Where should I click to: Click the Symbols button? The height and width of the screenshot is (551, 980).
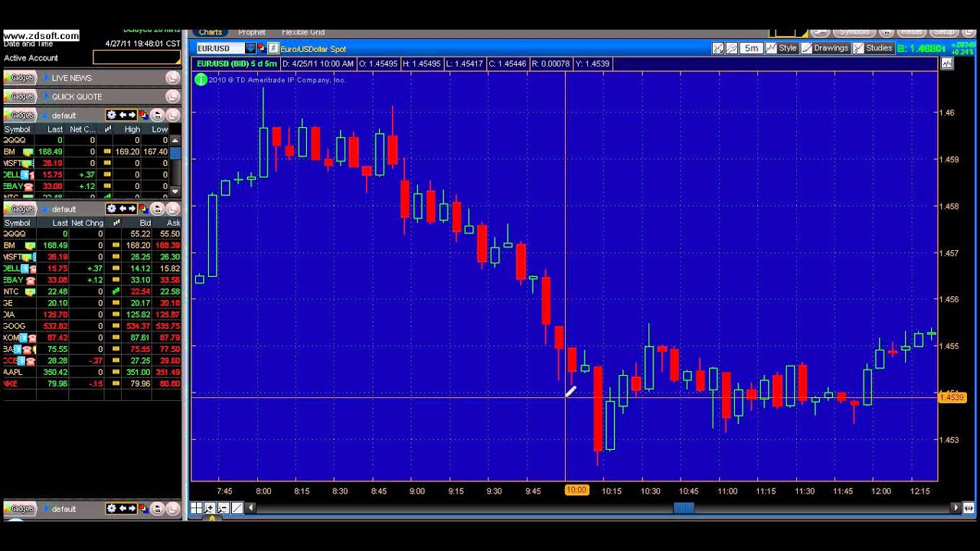click(854, 32)
